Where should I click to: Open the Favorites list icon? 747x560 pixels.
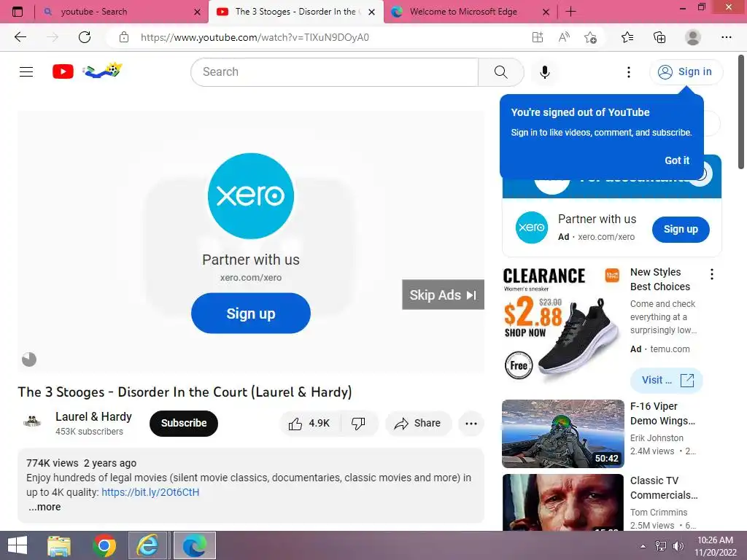click(x=627, y=37)
